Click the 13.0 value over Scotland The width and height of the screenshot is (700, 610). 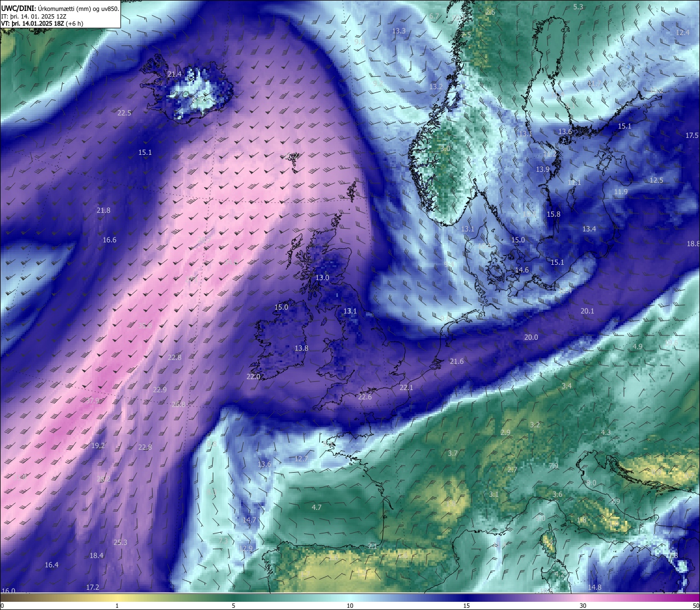point(323,277)
